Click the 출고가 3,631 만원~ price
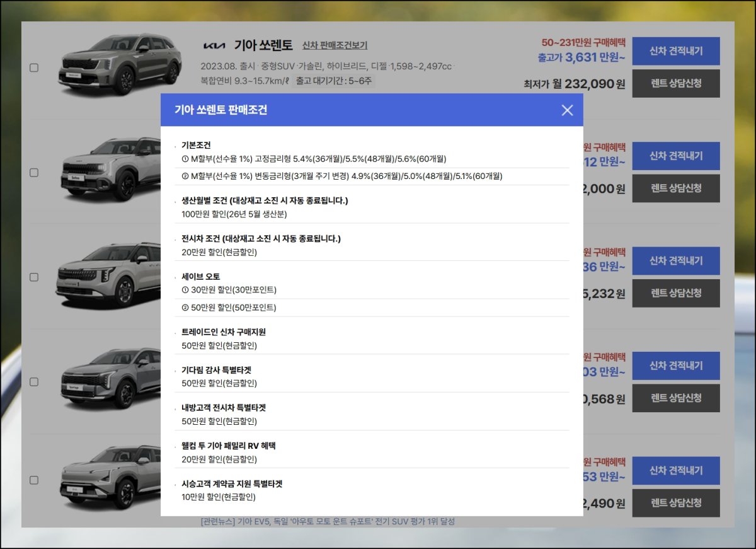 click(581, 58)
